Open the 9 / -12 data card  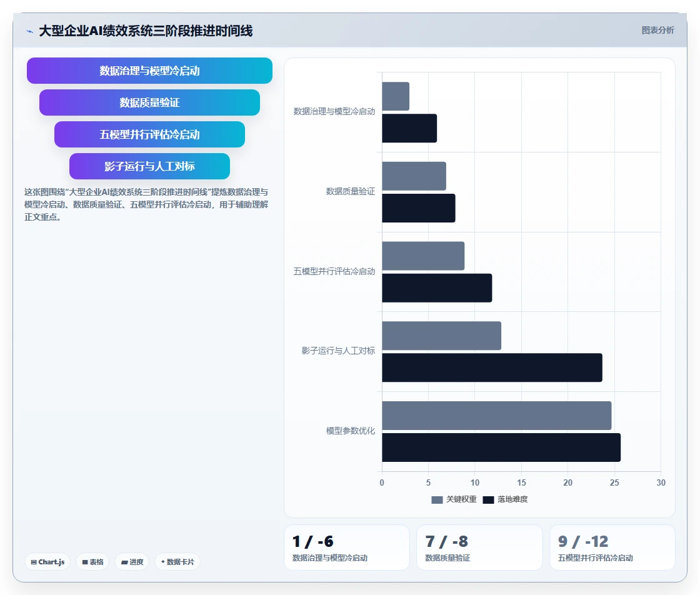pyautogui.click(x=612, y=547)
